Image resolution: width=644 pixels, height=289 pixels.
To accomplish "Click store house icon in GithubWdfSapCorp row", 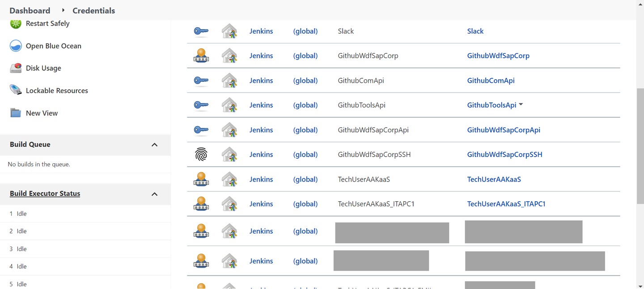I will pyautogui.click(x=229, y=55).
